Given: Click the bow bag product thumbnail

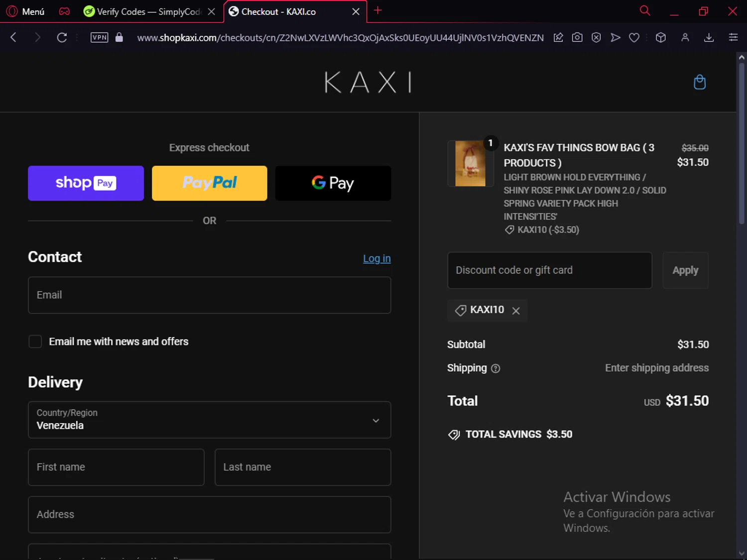Looking at the screenshot, I should (x=470, y=163).
